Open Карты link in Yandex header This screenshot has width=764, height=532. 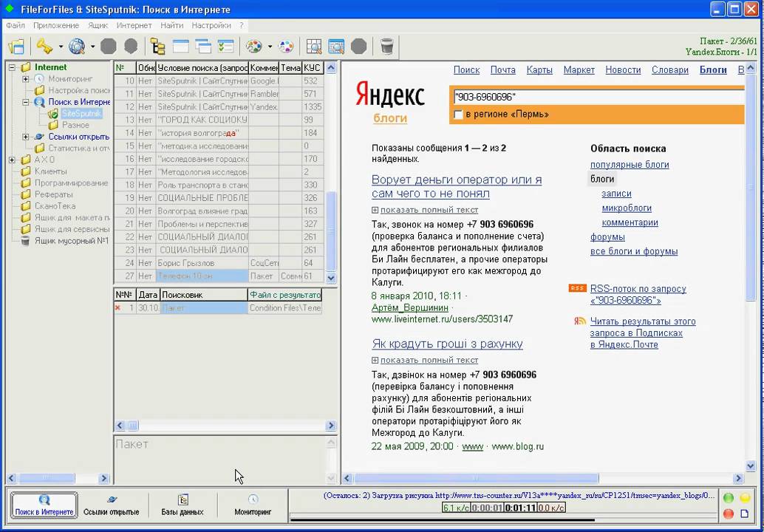pyautogui.click(x=539, y=70)
